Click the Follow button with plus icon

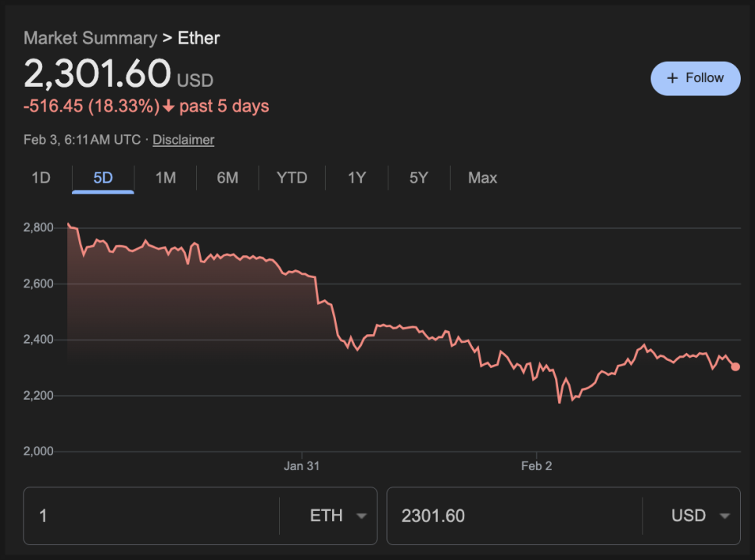(695, 78)
